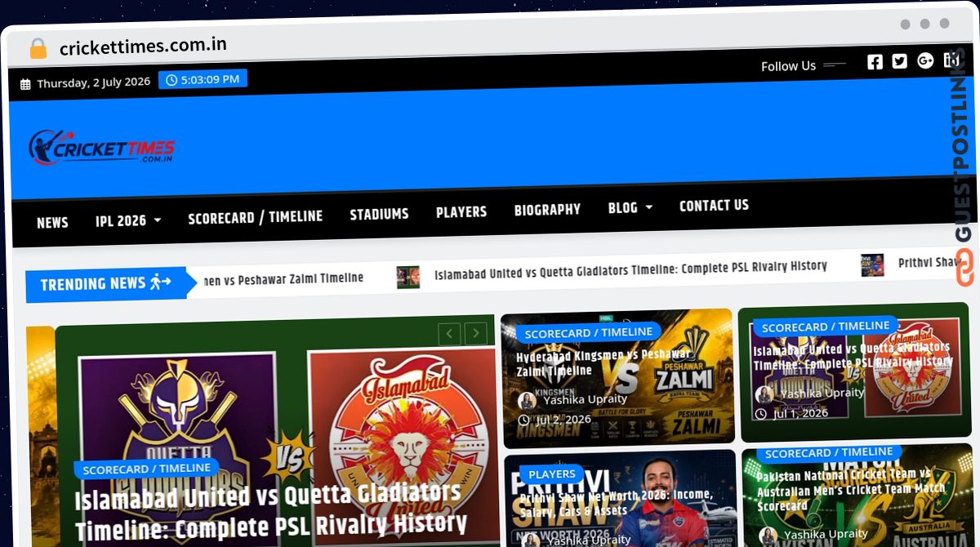980x547 pixels.
Task: Open the Twitter social icon
Action: [899, 61]
